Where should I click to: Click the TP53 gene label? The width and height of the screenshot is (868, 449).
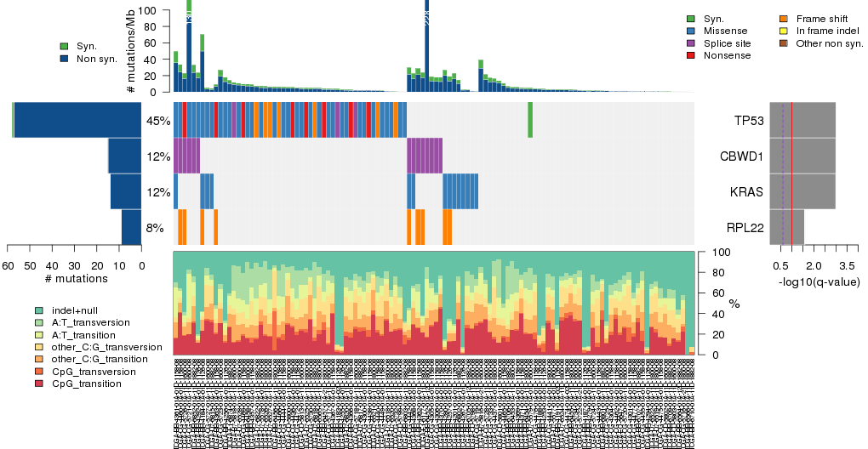747,121
